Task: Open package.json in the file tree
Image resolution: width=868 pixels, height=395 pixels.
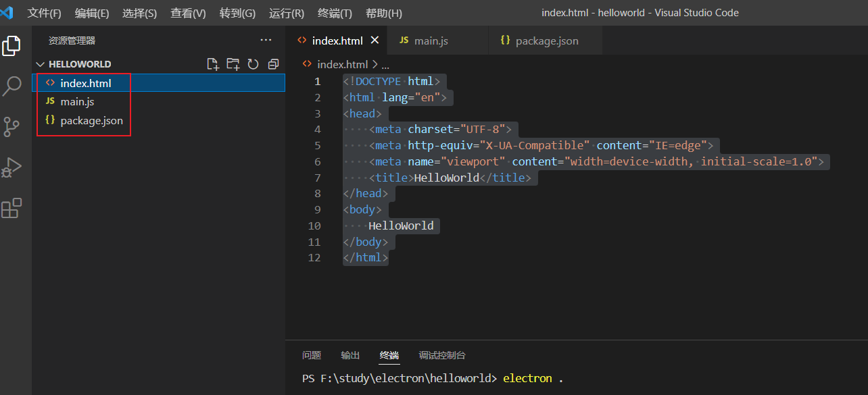Action: (159, 120)
